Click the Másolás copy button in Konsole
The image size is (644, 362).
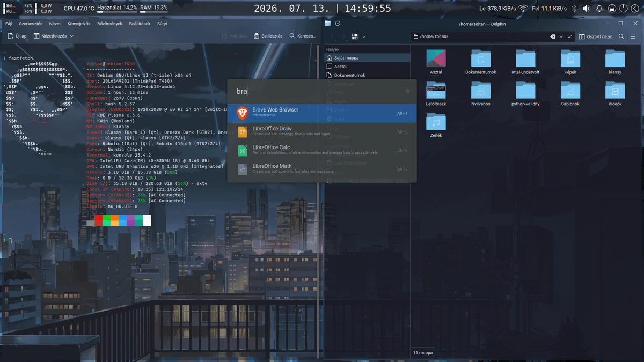click(235, 36)
